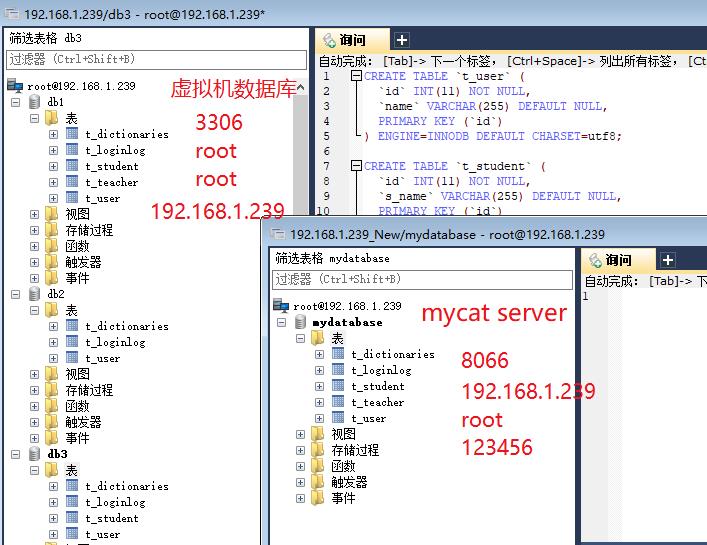
Task: Add a new query tab in back window
Action: coord(402,40)
